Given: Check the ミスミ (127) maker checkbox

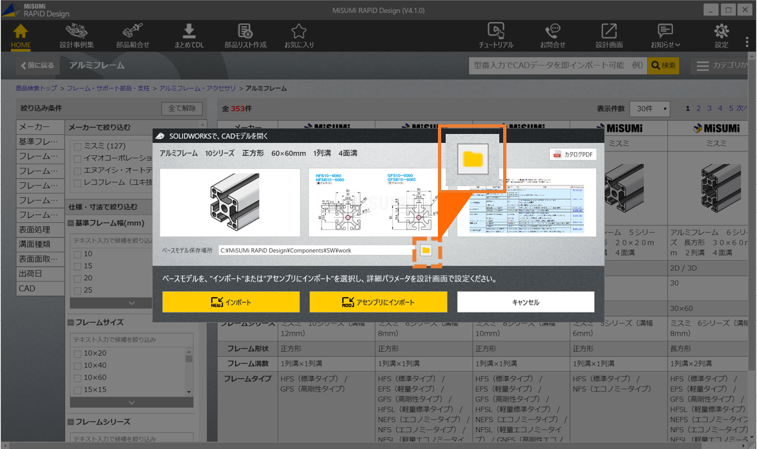Looking at the screenshot, I should (78, 146).
